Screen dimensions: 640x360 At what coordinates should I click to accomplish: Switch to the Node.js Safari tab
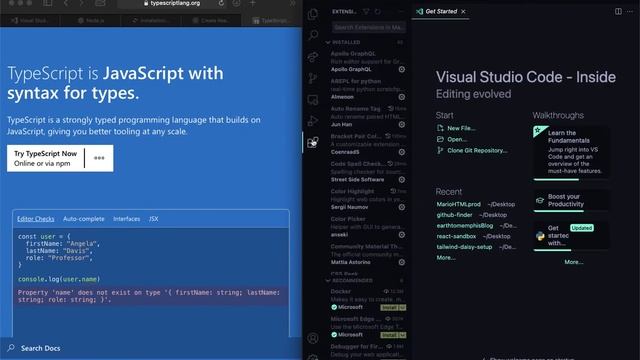[x=91, y=20]
